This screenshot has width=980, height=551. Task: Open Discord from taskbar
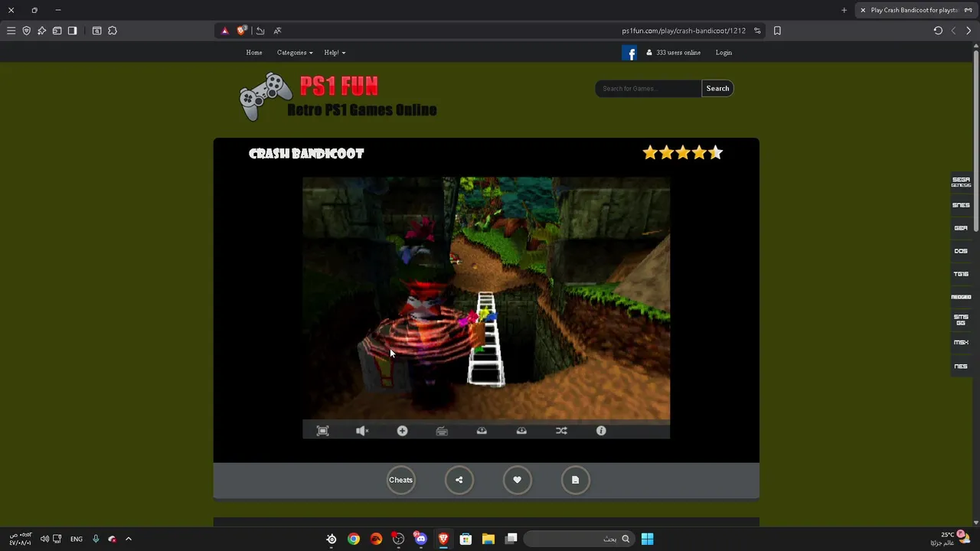420,539
